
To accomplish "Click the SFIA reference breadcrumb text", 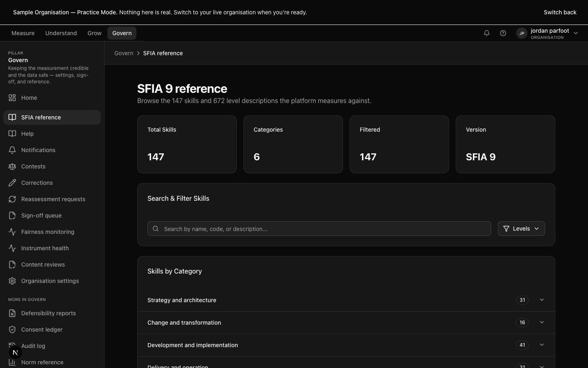I will tap(163, 53).
